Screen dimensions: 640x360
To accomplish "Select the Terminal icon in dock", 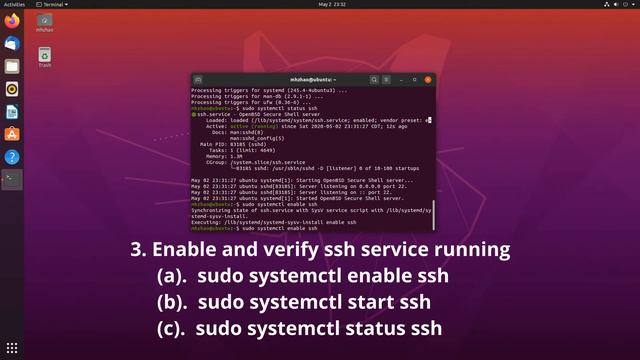I will click(x=12, y=180).
